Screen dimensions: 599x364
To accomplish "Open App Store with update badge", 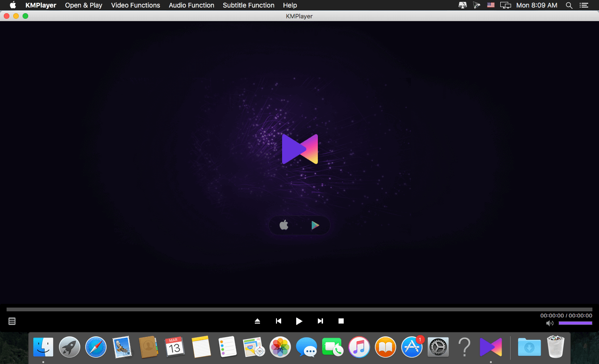I will 412,348.
